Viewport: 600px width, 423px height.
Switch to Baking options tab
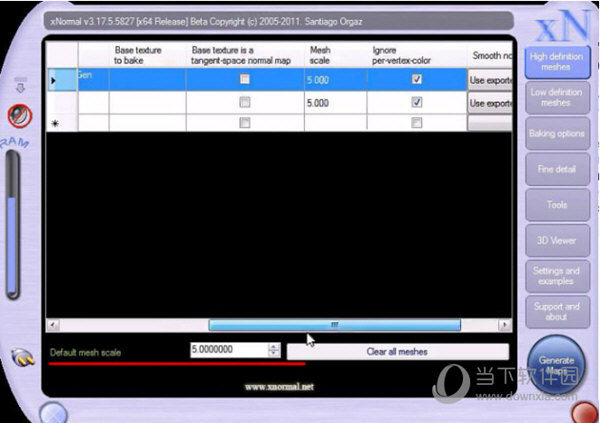pyautogui.click(x=557, y=134)
